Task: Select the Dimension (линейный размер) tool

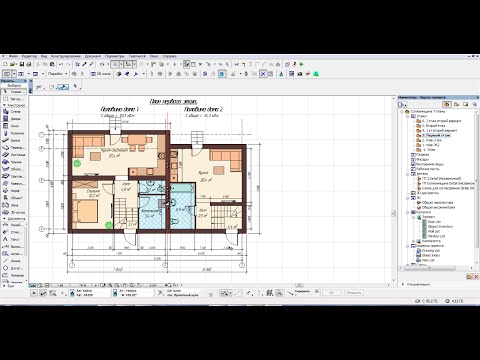Action: [13, 225]
